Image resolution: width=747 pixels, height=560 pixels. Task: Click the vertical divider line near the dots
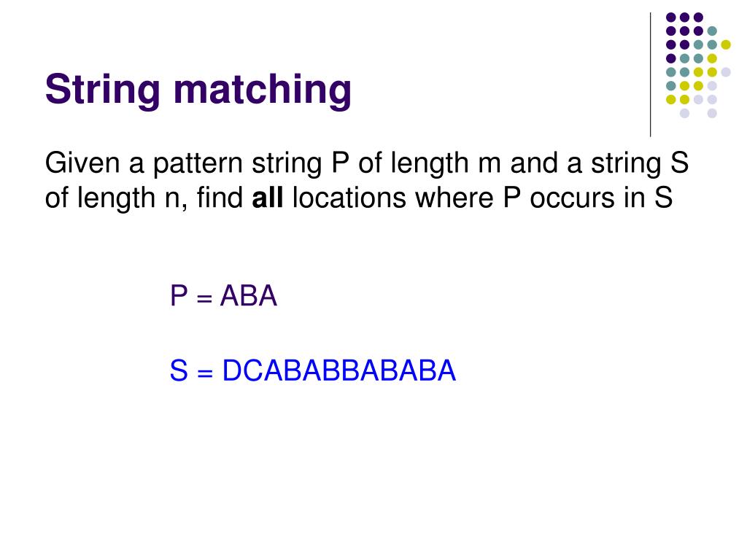(x=650, y=75)
